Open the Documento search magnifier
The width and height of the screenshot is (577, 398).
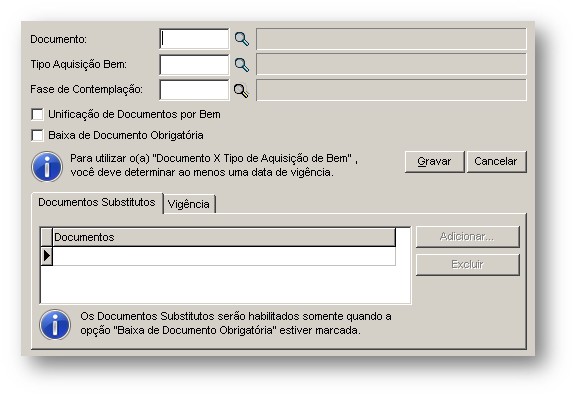pos(242,39)
